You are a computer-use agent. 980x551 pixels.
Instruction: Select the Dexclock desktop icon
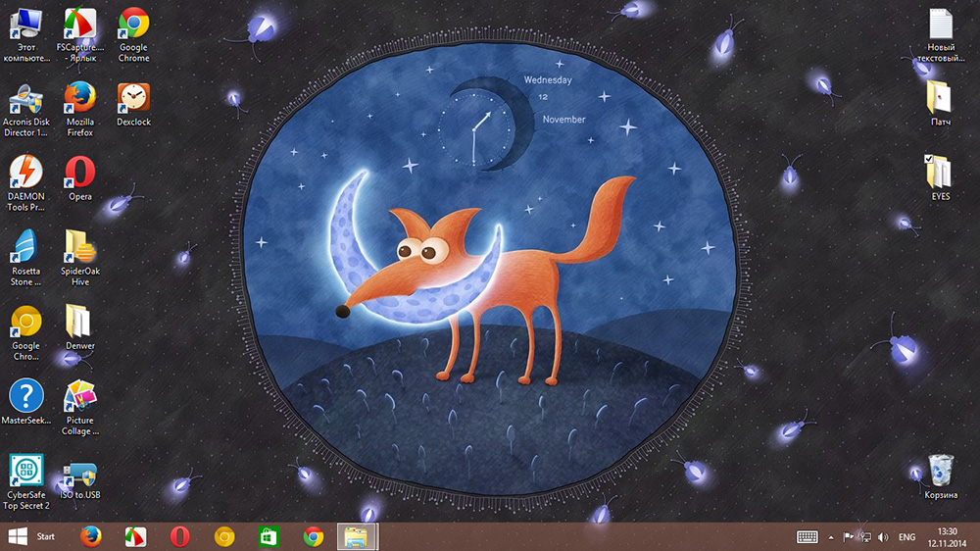133,105
